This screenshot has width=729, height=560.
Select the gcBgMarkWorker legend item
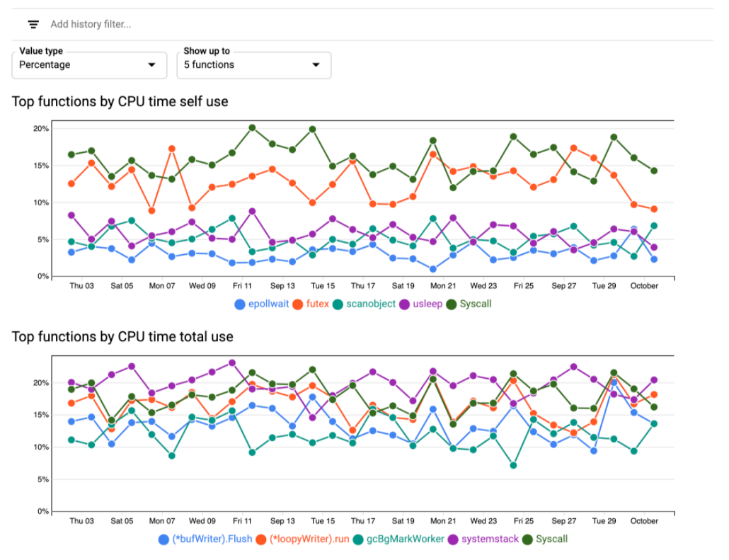click(x=400, y=539)
